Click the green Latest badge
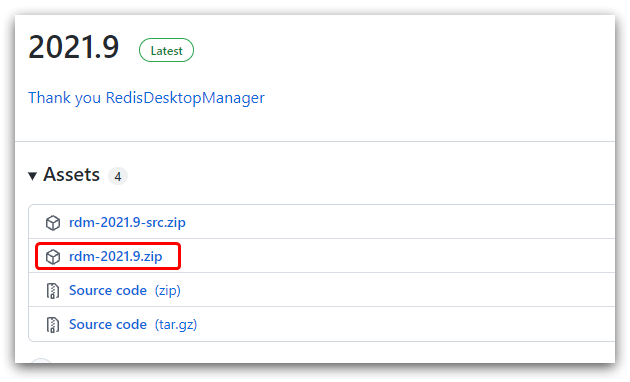The height and width of the screenshot is (382, 630). pos(166,50)
